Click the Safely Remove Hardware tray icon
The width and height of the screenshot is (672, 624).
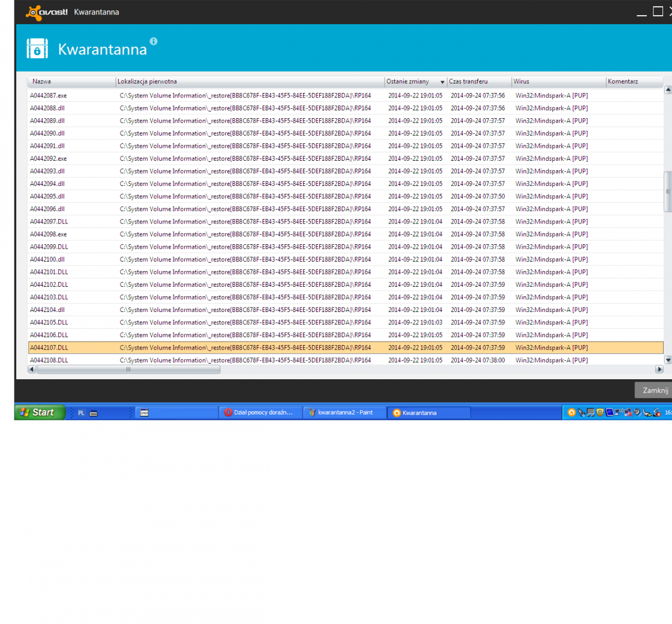pos(647,413)
